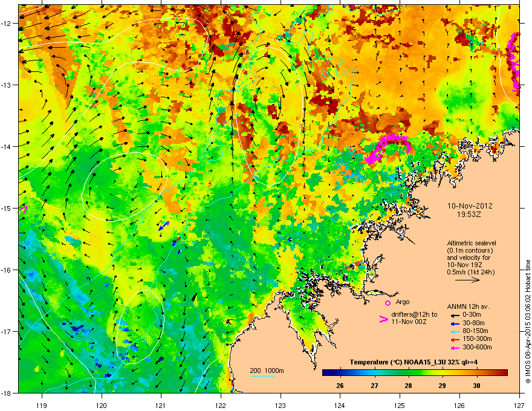The height and width of the screenshot is (411, 532).
Task: Click the '28' color bar tick label
Action: click(408, 386)
